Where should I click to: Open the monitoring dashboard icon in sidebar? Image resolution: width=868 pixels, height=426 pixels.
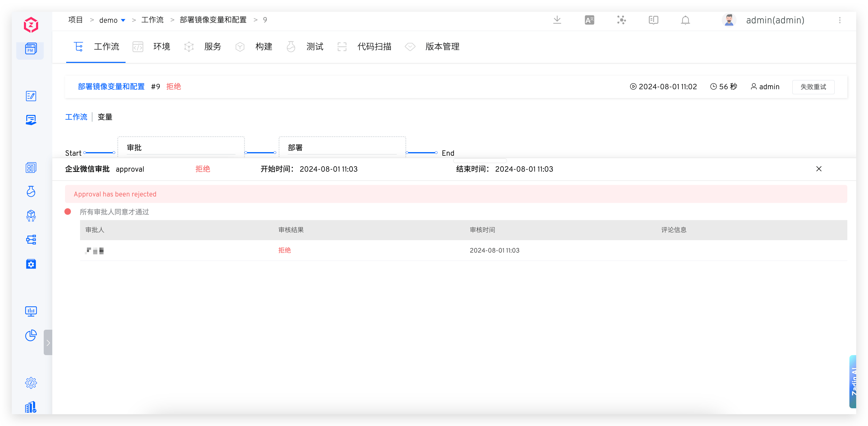[31, 311]
